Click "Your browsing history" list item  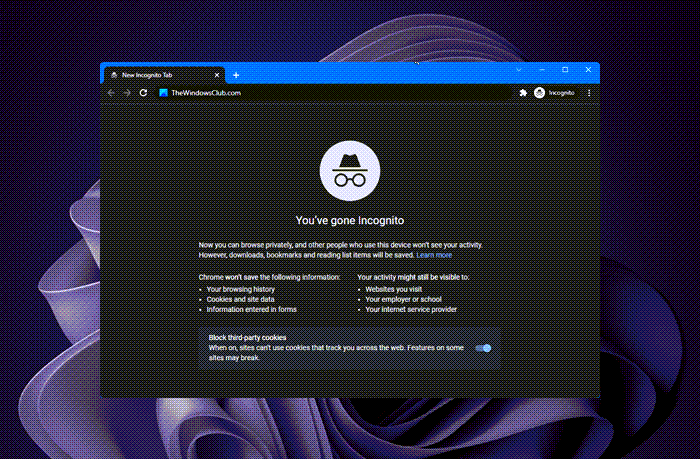click(x=241, y=289)
